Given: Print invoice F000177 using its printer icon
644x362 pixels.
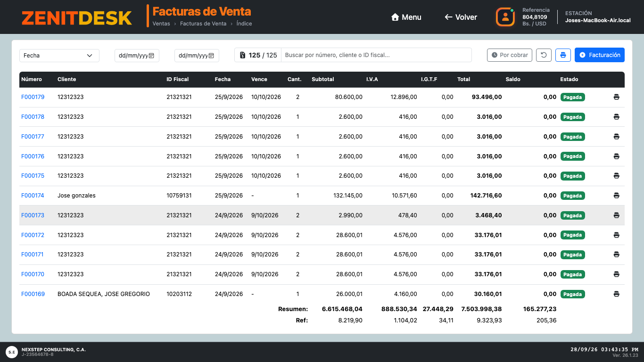Looking at the screenshot, I should pyautogui.click(x=616, y=137).
